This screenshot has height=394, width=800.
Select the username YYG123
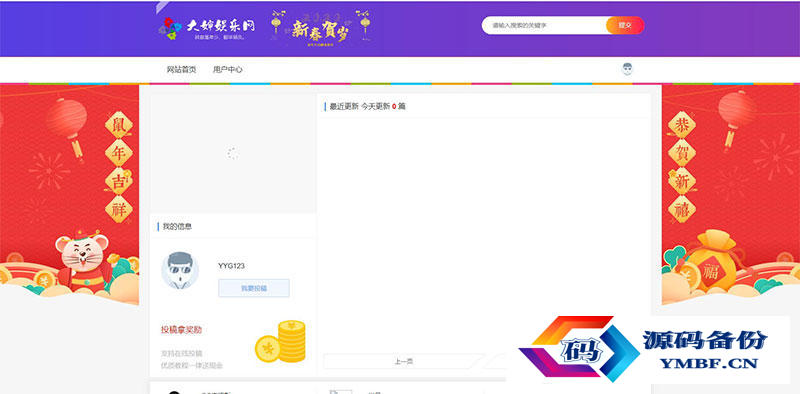click(x=231, y=266)
